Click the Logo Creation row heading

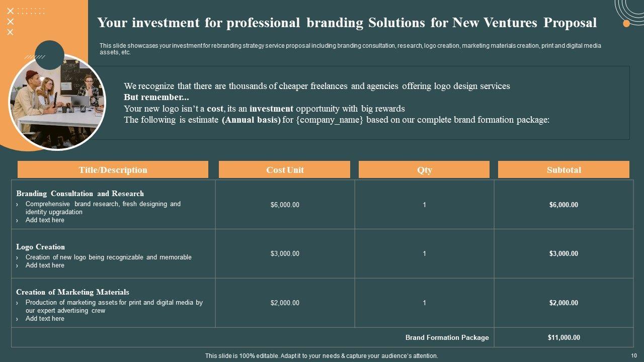40,247
